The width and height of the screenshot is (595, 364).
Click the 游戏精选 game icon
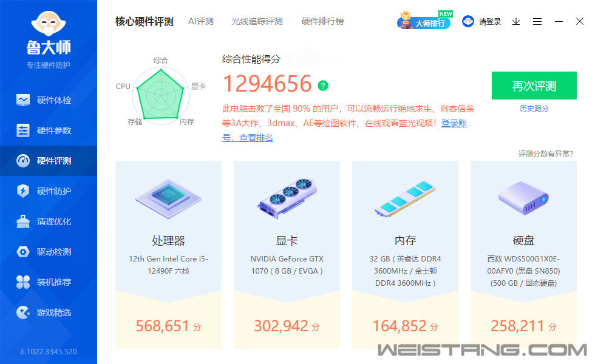[23, 312]
